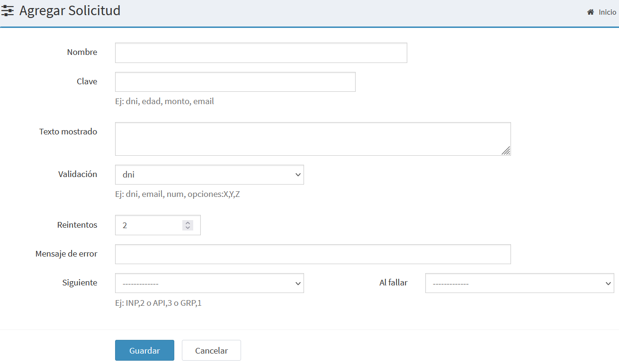
Task: Click the Reintentos number field
Action: 158,225
